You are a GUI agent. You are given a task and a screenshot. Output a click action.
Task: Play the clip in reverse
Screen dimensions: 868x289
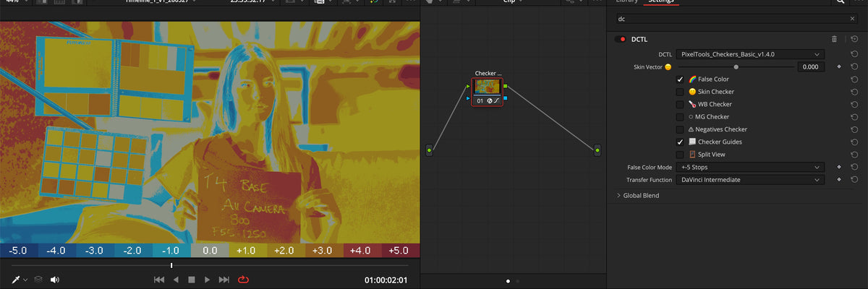click(176, 279)
